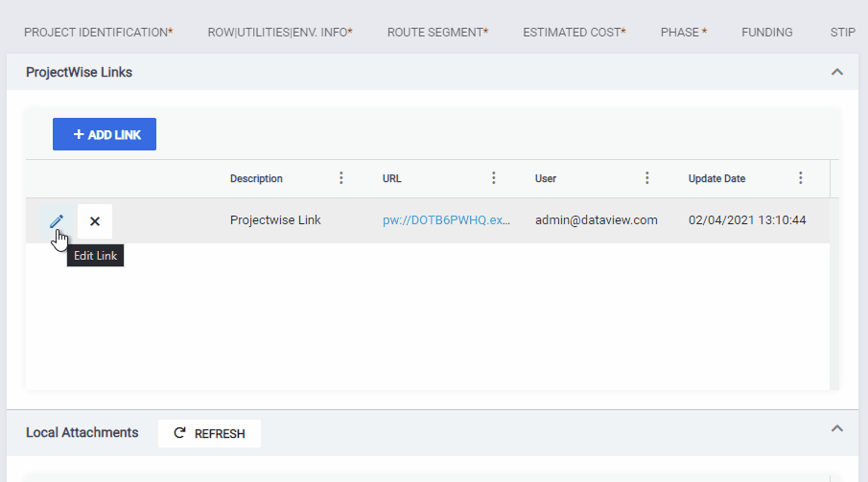Open the Route Segment tab
Image resolution: width=868 pixels, height=482 pixels.
[x=438, y=33]
